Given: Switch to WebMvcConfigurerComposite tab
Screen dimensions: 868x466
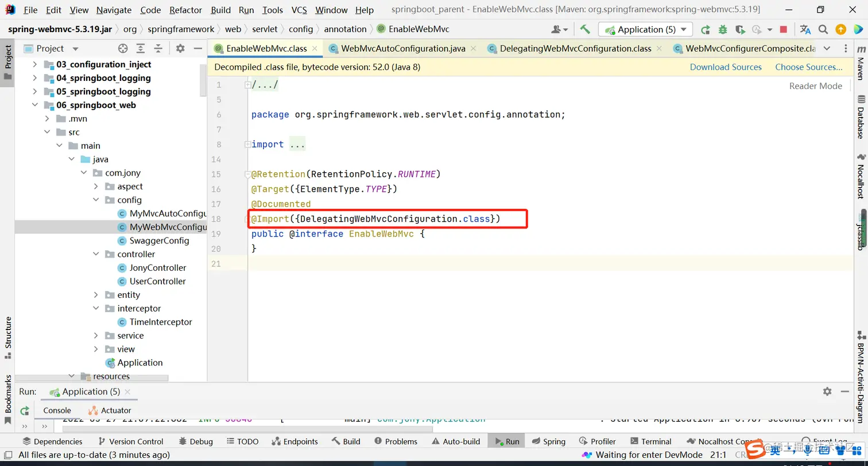Looking at the screenshot, I should 745,49.
